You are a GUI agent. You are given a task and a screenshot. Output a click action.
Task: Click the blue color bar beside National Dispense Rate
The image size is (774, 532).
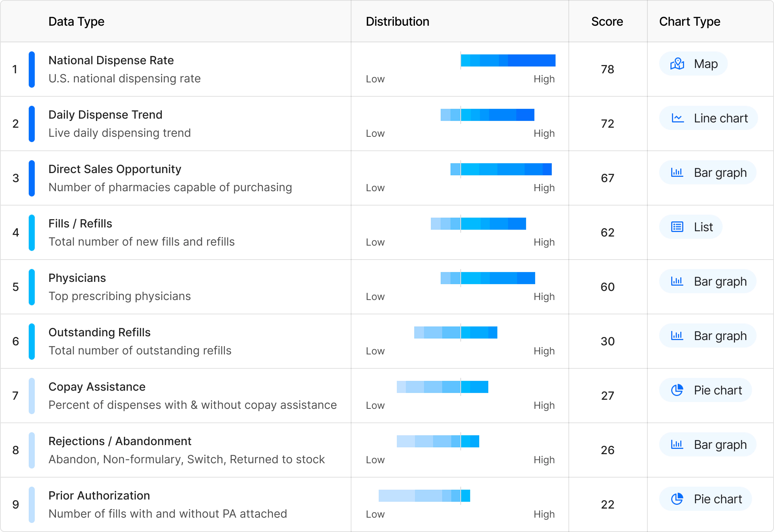[32, 70]
